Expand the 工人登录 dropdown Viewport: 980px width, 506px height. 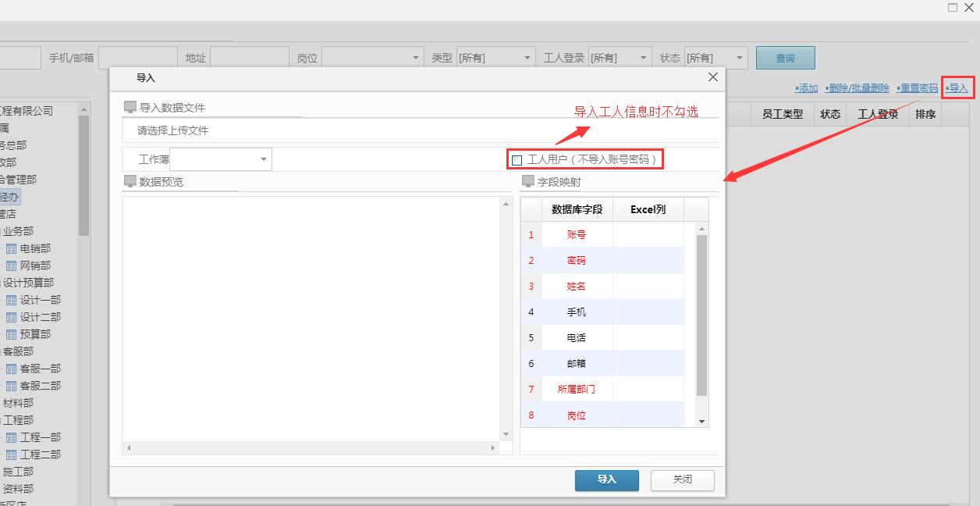(x=643, y=57)
